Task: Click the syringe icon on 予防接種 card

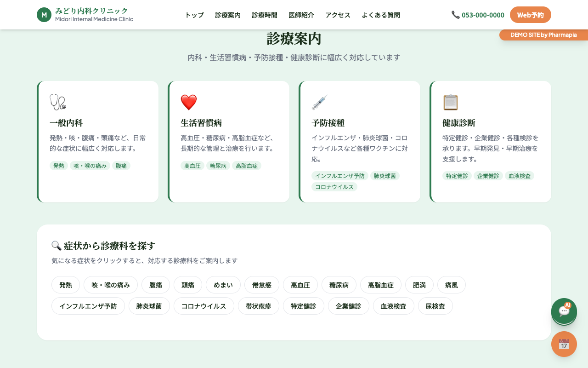Action: point(320,102)
